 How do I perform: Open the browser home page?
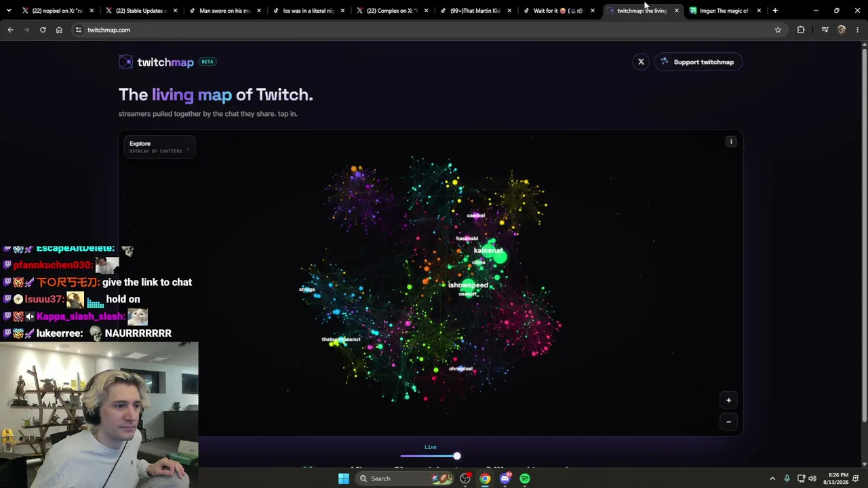click(59, 30)
